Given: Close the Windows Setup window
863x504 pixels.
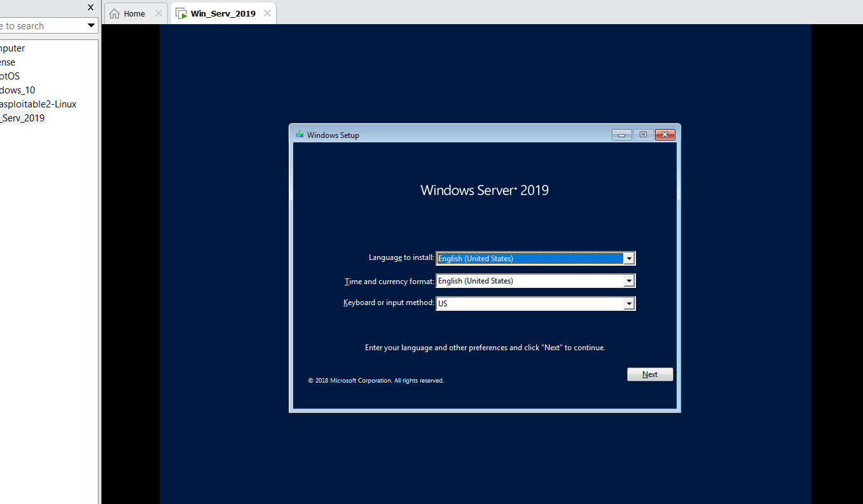Looking at the screenshot, I should point(665,135).
